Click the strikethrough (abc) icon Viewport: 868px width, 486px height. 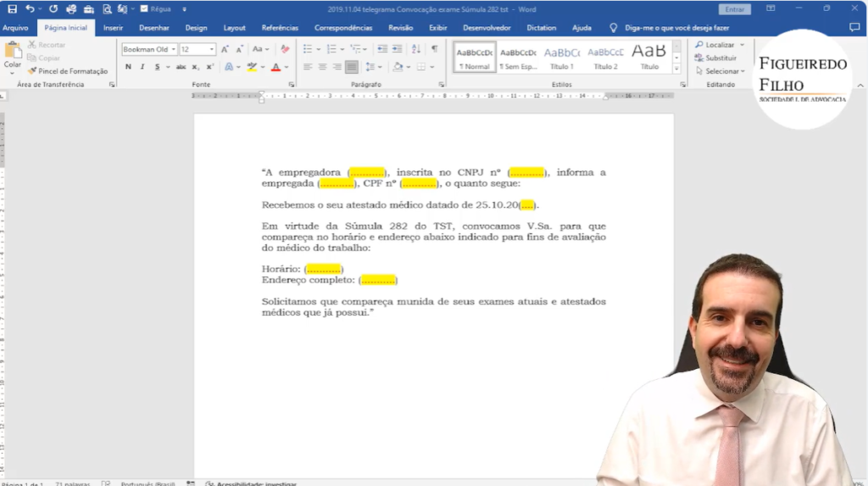(x=181, y=67)
